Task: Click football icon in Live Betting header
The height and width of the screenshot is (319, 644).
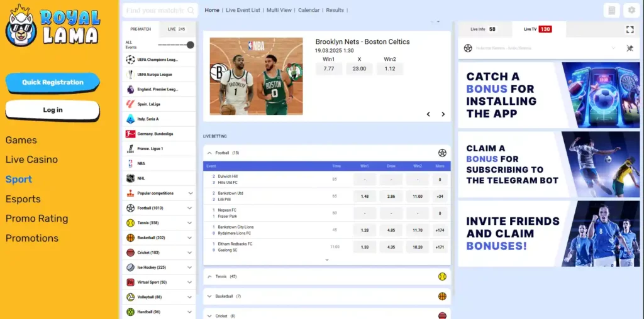Action: (442, 153)
